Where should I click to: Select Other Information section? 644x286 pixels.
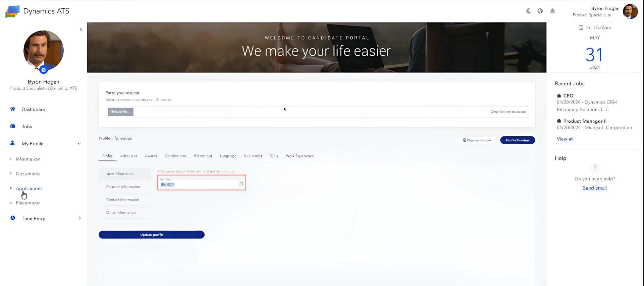click(x=125, y=213)
